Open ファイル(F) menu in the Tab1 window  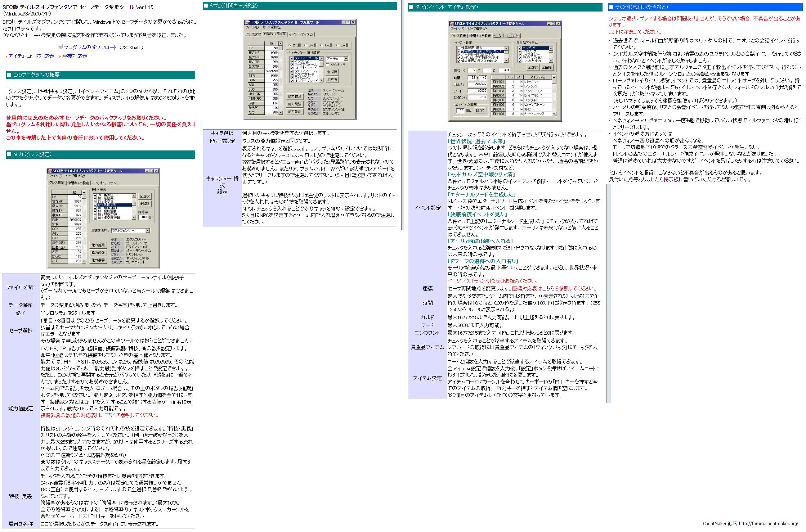click(55, 176)
